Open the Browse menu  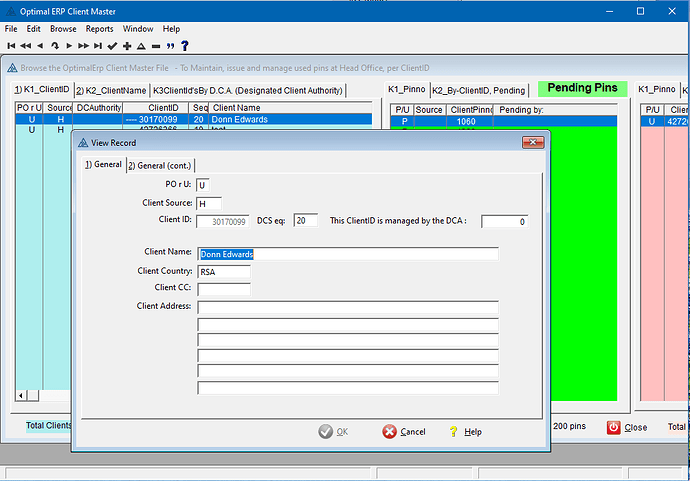tap(63, 29)
